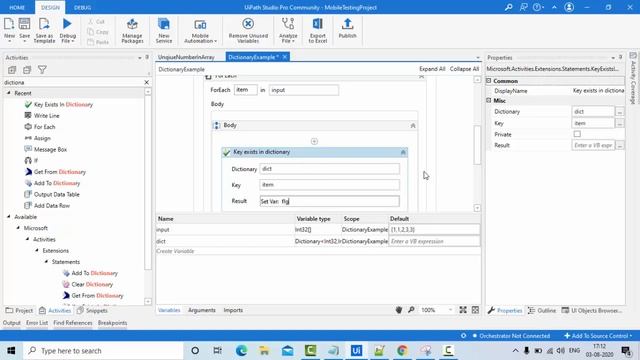Click Export to Excel icon
This screenshot has width=640, height=360.
pos(318,31)
